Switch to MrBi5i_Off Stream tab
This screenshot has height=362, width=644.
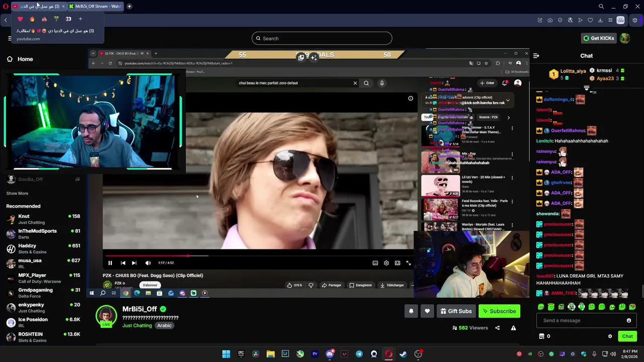96,6
